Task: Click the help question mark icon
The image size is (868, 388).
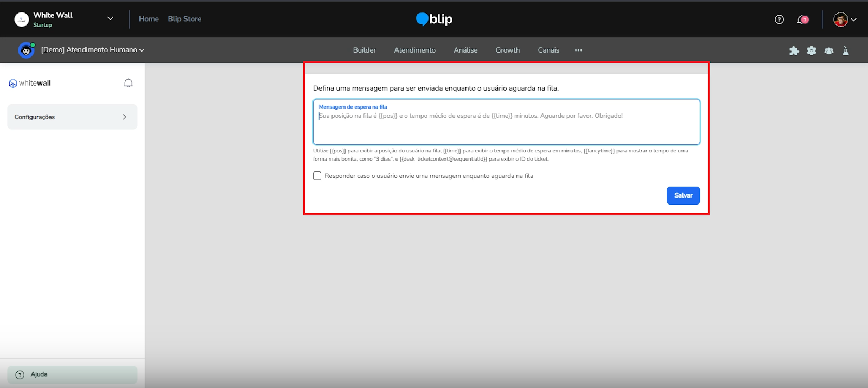Action: 779,20
